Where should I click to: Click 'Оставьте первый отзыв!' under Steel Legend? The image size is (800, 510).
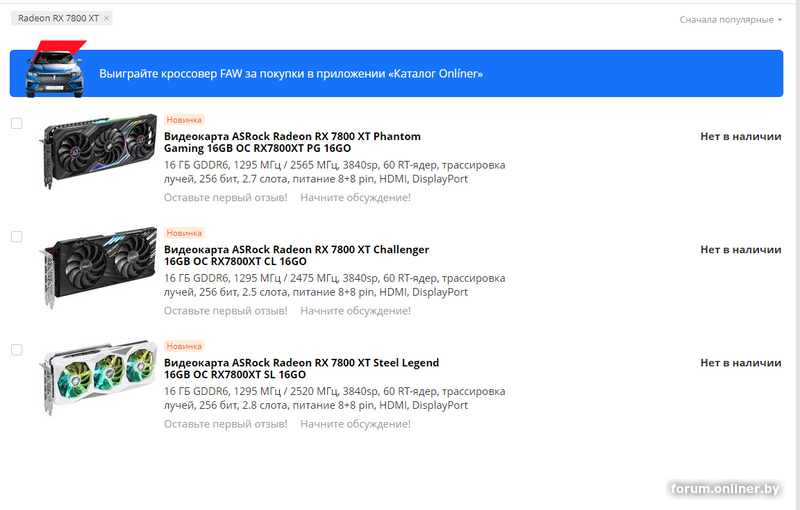click(x=226, y=424)
